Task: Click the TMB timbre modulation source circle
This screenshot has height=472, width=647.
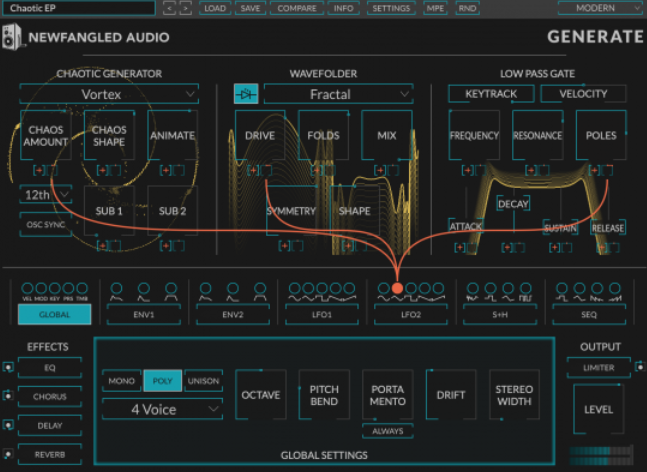Action: 82,288
